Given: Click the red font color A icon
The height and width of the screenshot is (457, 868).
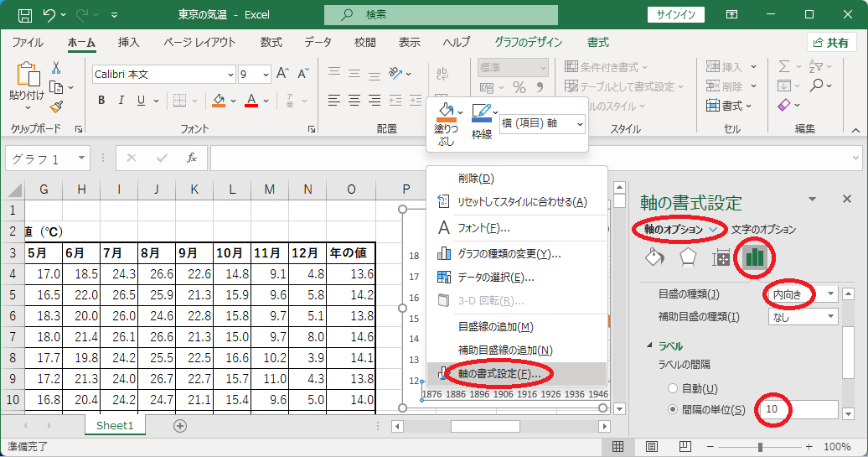Looking at the screenshot, I should (251, 101).
